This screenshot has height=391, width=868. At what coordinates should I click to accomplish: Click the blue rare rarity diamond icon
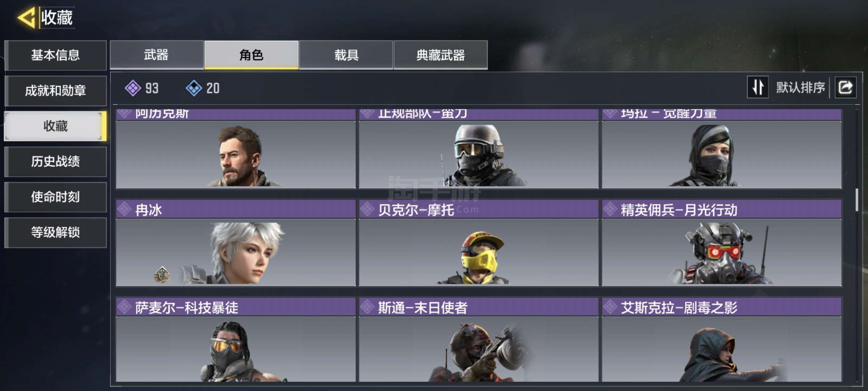pos(194,88)
